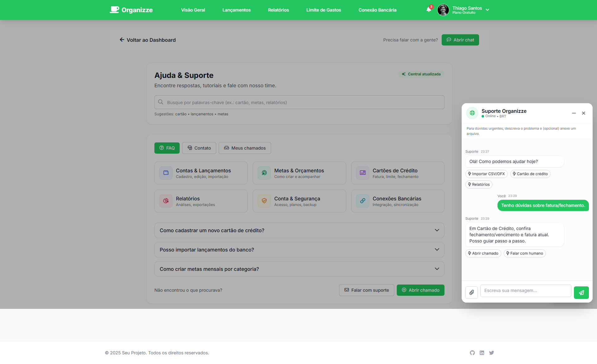This screenshot has height=364, width=597.
Task: Switch to Meus chamados tab
Action: 245,148
